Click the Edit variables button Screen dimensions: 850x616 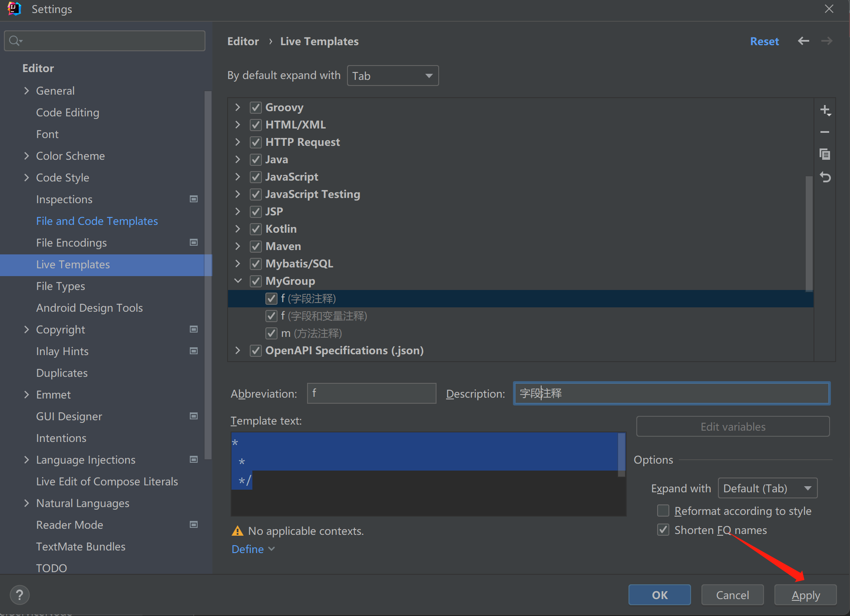point(733,426)
